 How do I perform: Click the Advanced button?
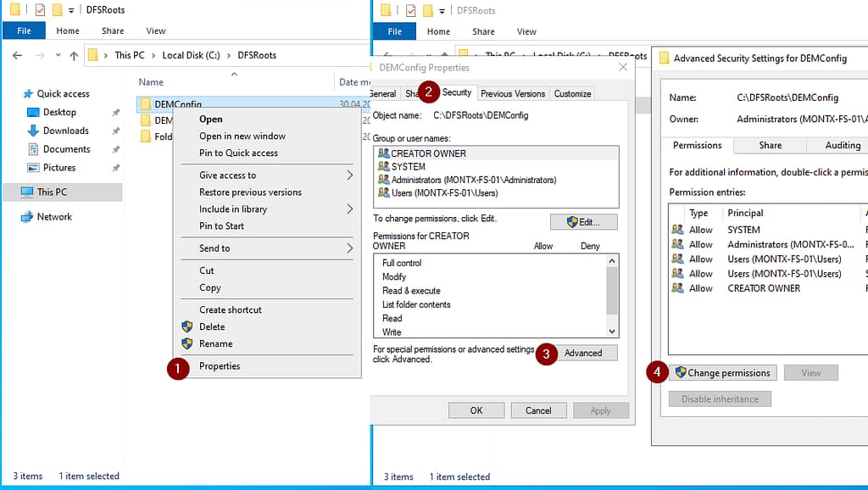583,354
